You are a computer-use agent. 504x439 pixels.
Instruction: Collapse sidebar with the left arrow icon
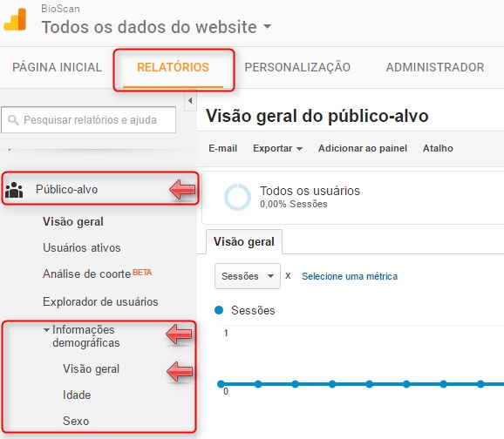190,101
